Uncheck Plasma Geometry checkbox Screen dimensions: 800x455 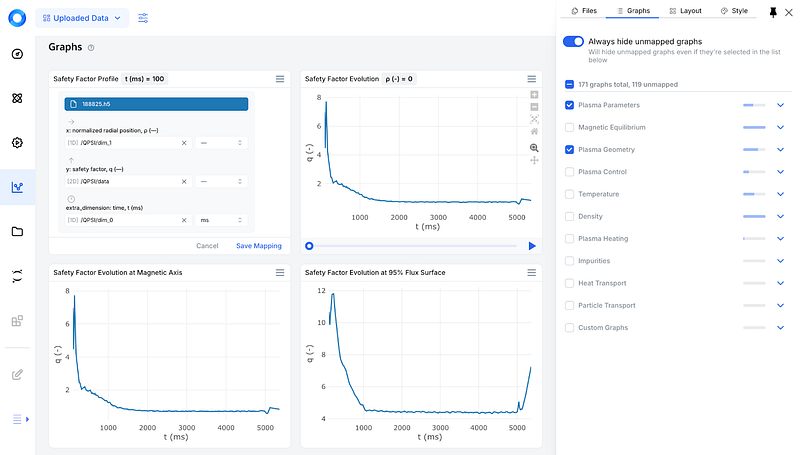tap(569, 149)
